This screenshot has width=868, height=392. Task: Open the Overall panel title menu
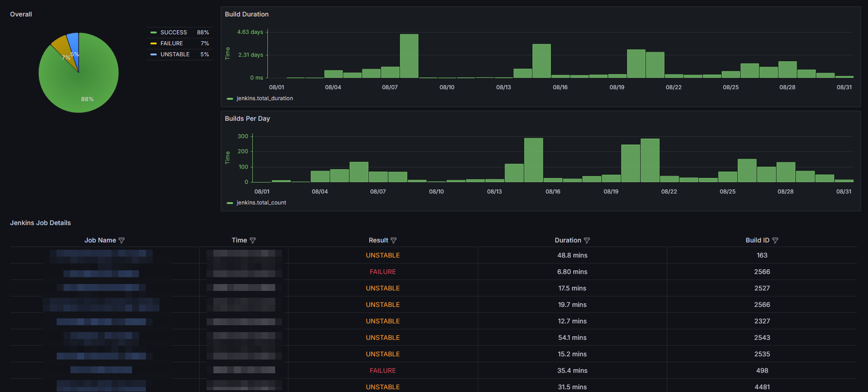tap(21, 14)
